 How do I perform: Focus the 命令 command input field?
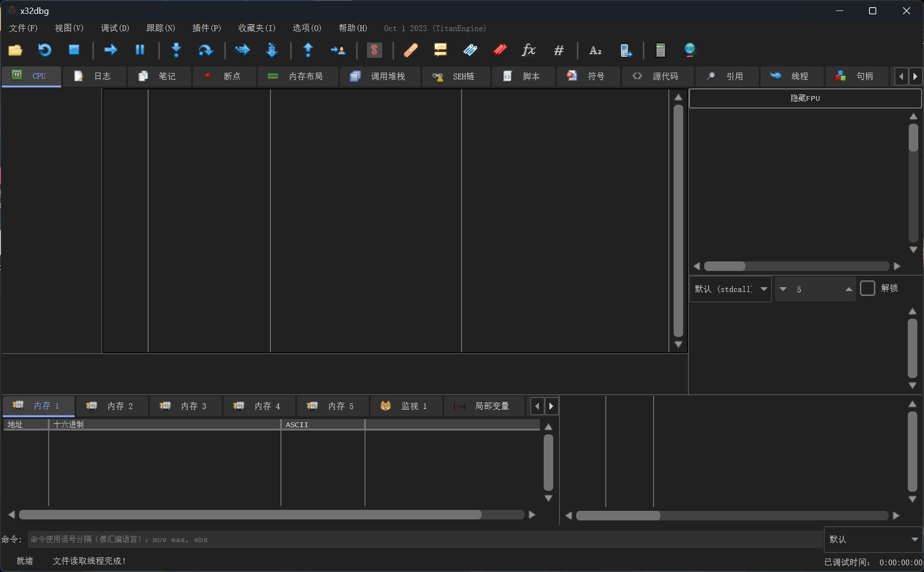[x=425, y=540]
